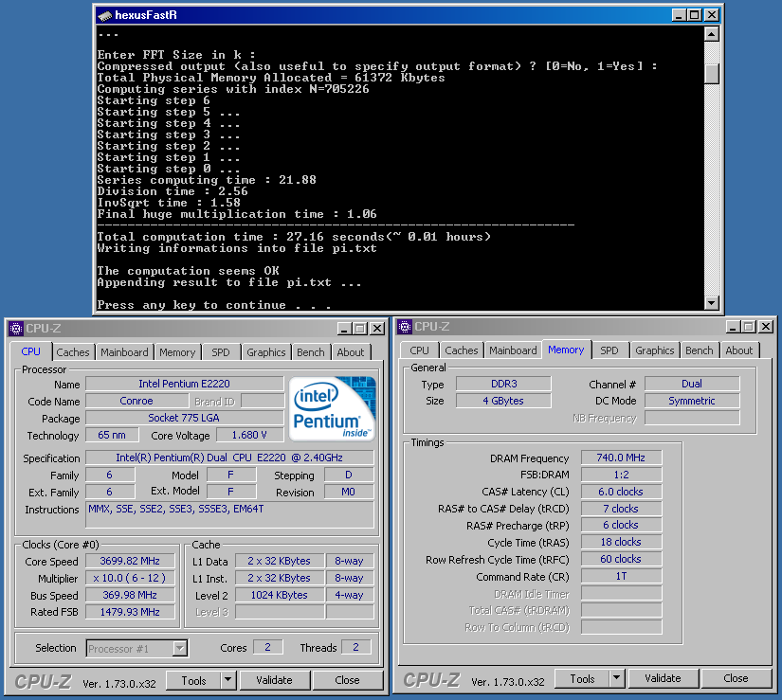782x700 pixels.
Task: Click Tools button in right CPU-Z
Action: 583,678
